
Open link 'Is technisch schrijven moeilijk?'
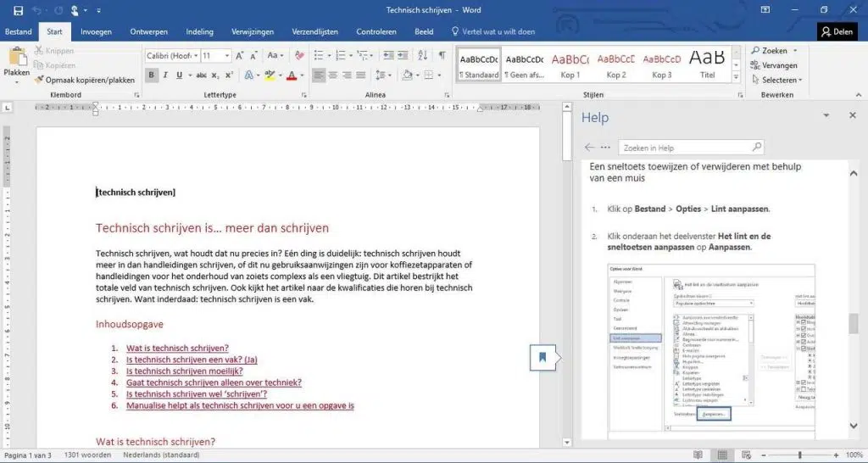184,371
